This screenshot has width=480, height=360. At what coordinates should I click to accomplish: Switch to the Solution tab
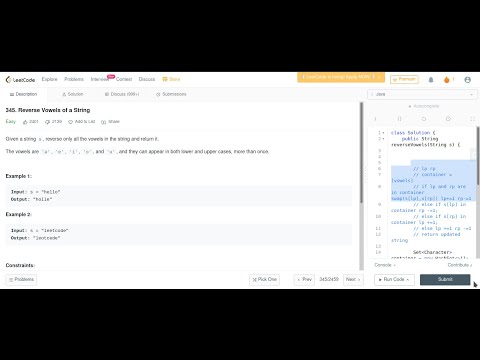72,94
